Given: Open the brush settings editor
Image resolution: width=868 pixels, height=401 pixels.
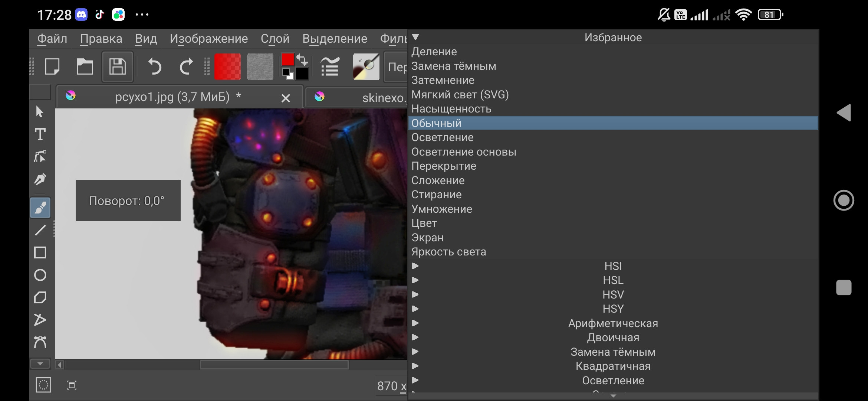Looking at the screenshot, I should [330, 67].
